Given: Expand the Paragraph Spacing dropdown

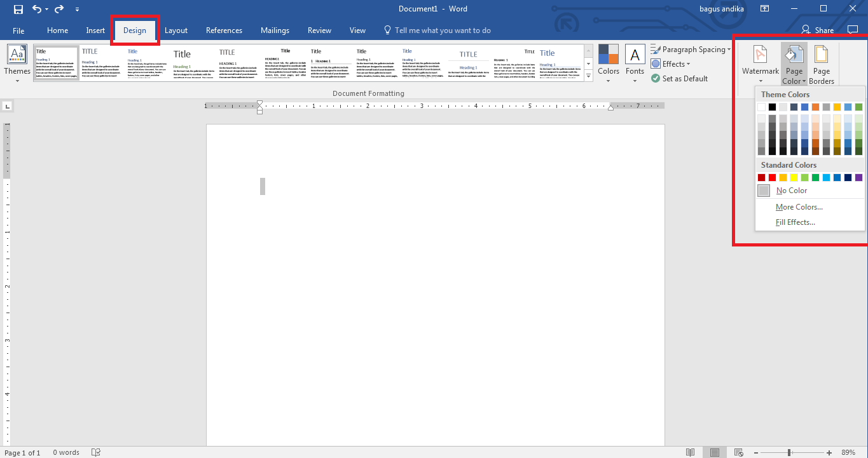Looking at the screenshot, I should point(691,50).
